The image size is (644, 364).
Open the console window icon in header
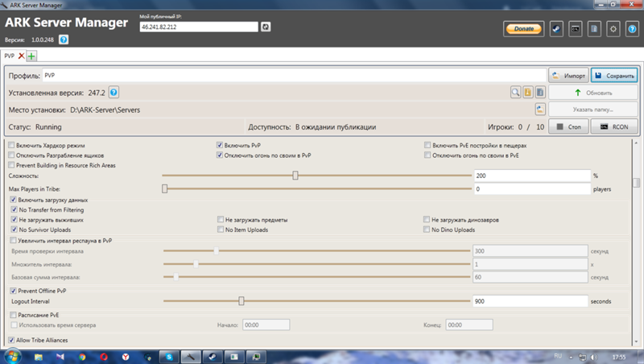576,29
